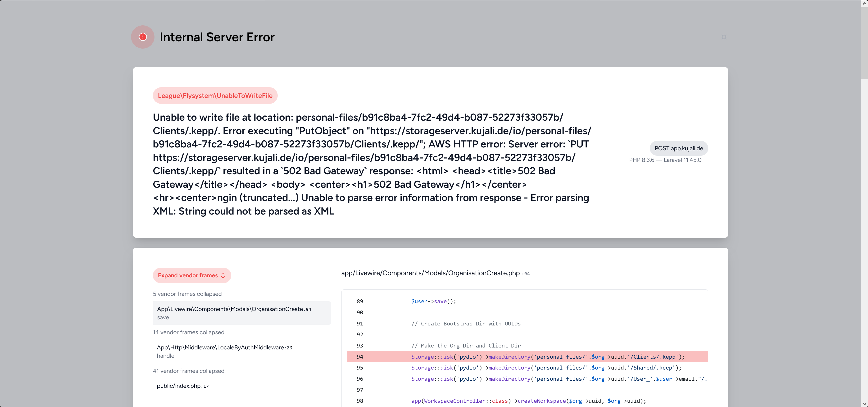Click the up-down chevron in Expand vendor frames

pos(223,275)
